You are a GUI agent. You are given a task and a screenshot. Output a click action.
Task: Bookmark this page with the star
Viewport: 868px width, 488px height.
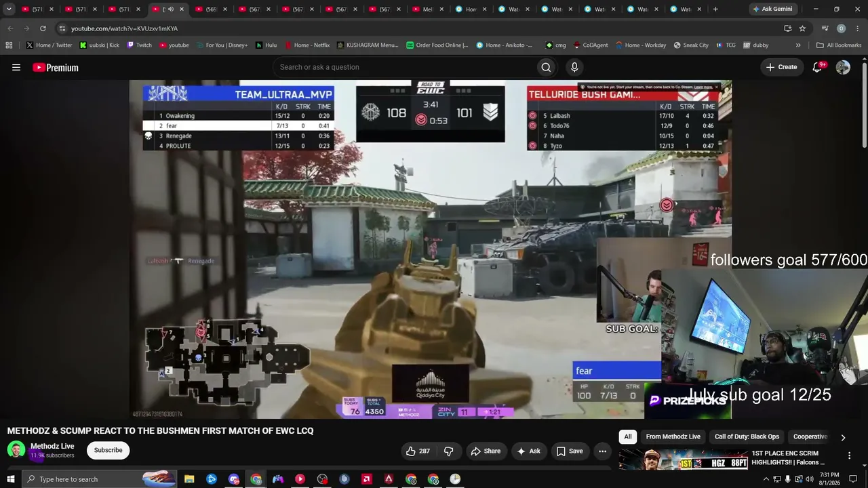[x=802, y=28]
